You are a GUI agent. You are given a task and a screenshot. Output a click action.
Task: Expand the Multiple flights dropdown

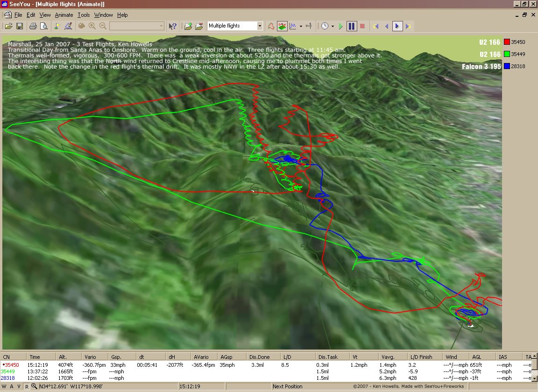(260, 26)
